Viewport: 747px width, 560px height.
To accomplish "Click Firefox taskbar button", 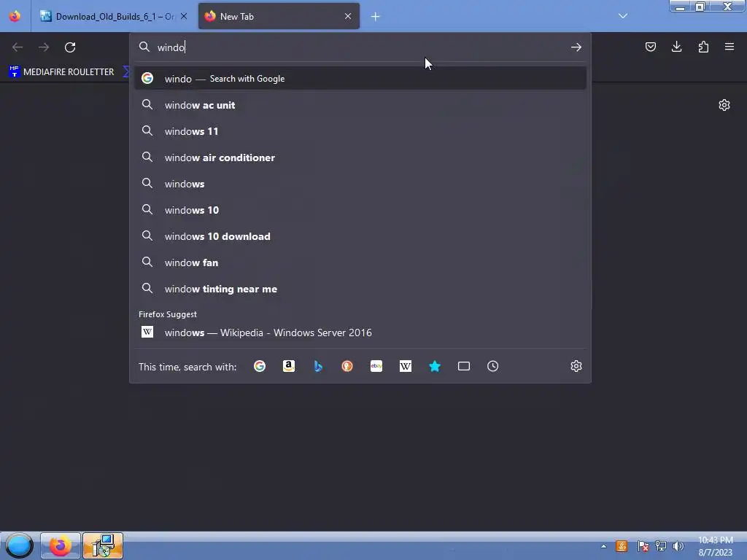I will click(x=60, y=545).
